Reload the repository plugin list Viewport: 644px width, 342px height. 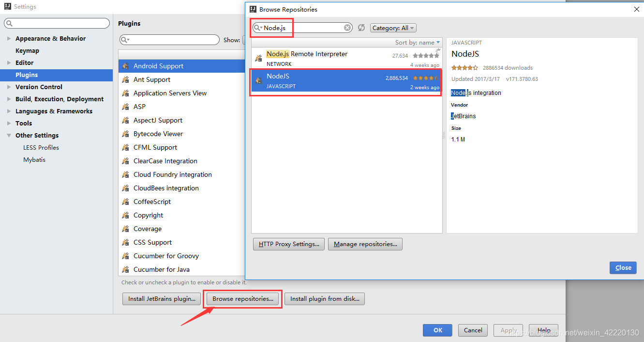click(x=361, y=28)
